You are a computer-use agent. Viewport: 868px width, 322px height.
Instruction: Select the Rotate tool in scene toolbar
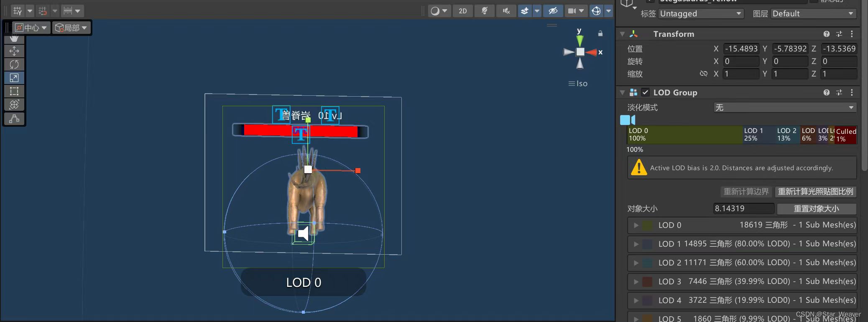14,64
